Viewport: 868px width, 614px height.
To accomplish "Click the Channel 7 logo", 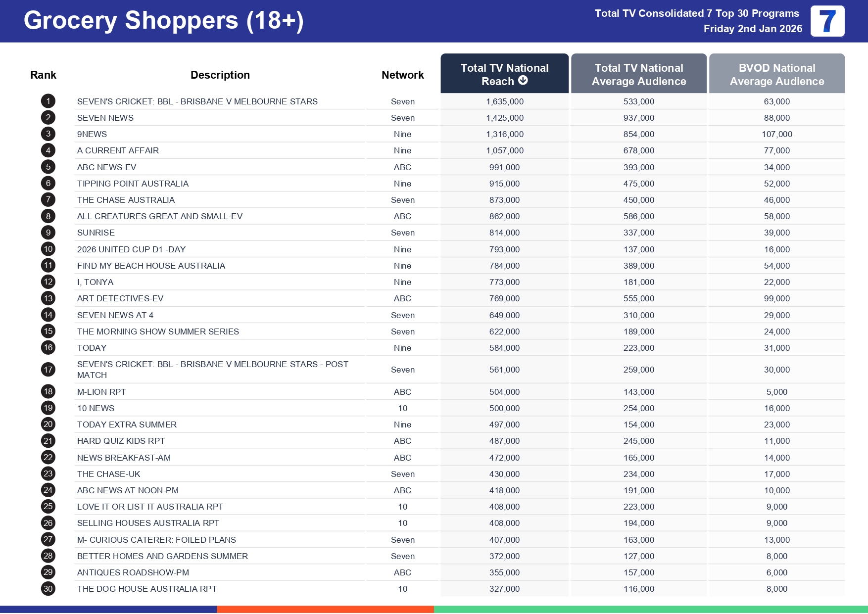I will (x=827, y=21).
